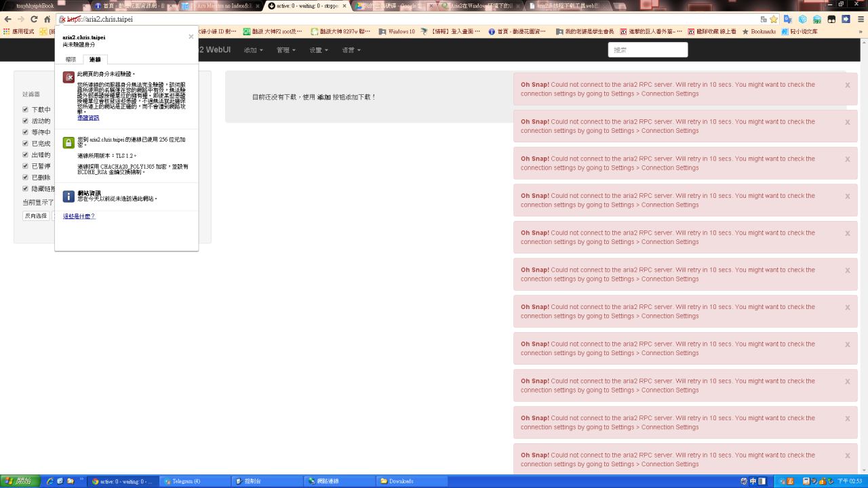
Task: Toggle the 活动的 filter checkbox
Action: (x=25, y=121)
